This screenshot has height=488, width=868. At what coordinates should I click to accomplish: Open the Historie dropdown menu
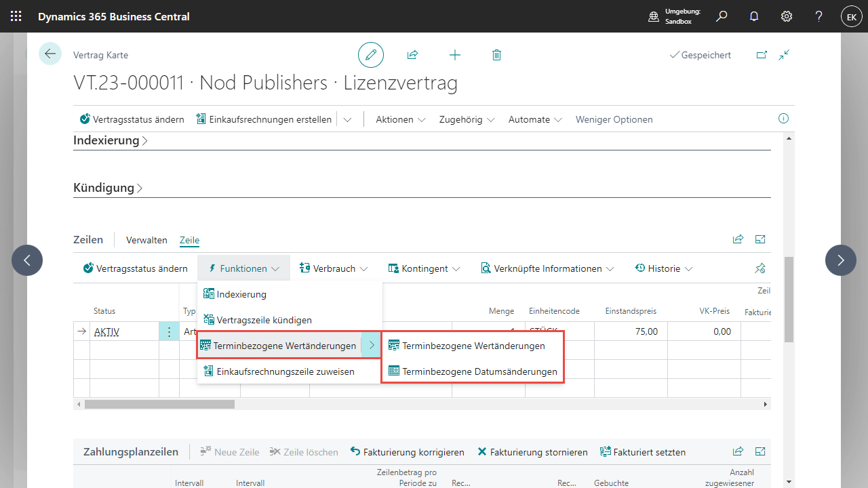coord(664,268)
